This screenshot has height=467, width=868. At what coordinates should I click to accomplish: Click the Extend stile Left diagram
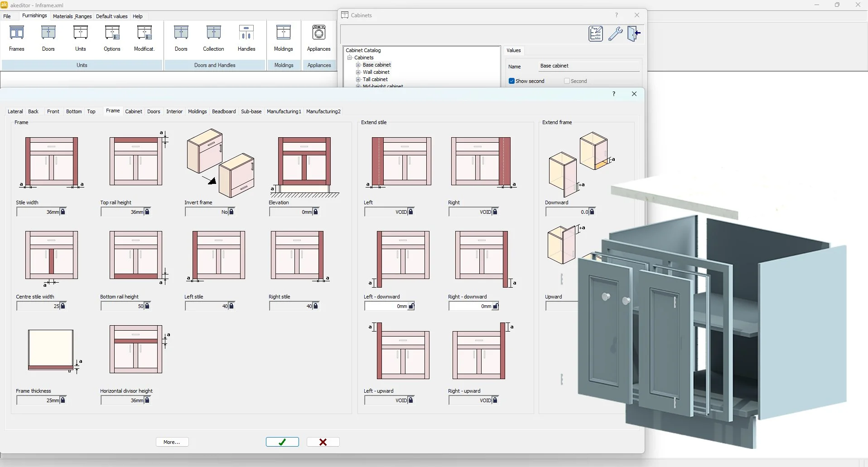coord(399,163)
